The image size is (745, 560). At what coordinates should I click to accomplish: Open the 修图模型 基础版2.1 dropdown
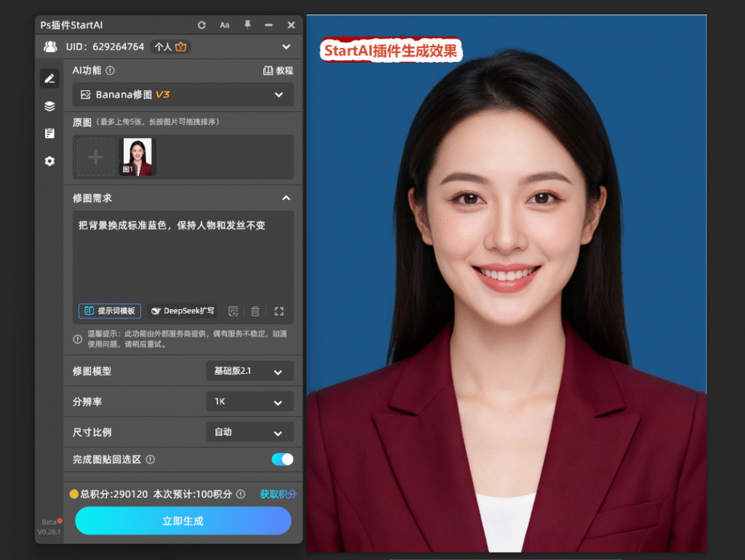tap(250, 371)
